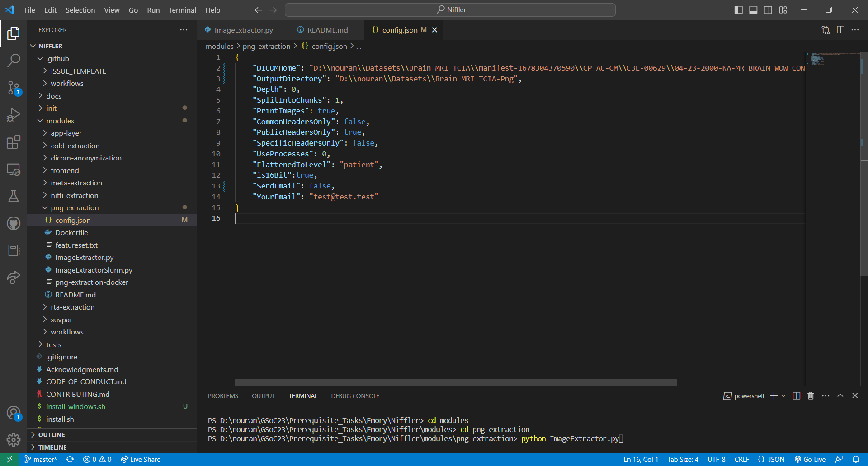Toggle the secondary side bar

[x=768, y=9]
